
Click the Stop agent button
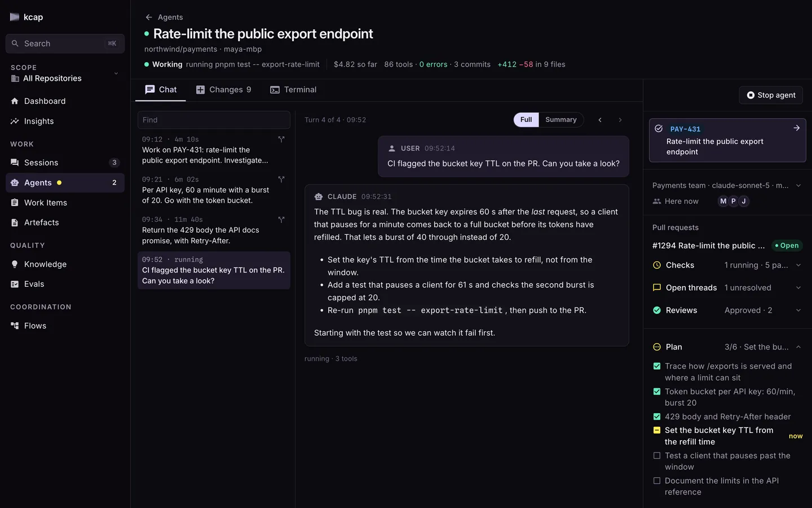point(771,95)
